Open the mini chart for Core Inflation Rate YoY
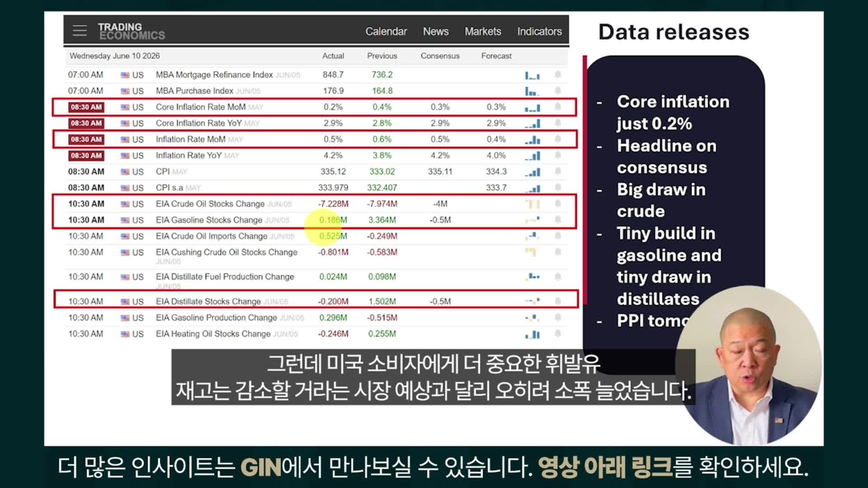The height and width of the screenshot is (488, 868). 532,123
